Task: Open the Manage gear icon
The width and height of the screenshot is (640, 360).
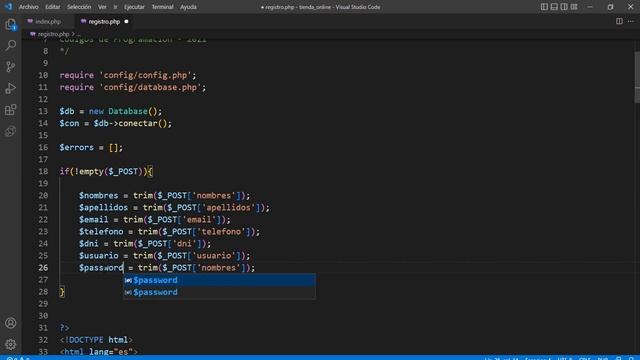Action: point(11,344)
